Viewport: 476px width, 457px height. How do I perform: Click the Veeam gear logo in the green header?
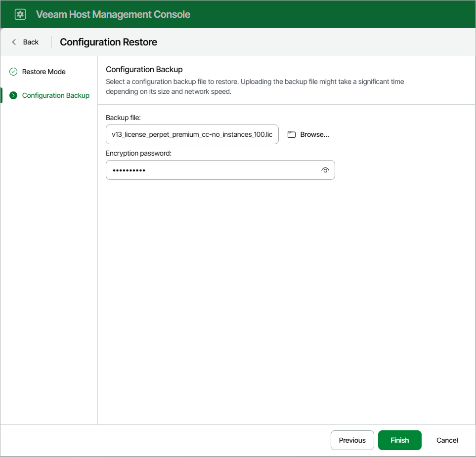[20, 14]
